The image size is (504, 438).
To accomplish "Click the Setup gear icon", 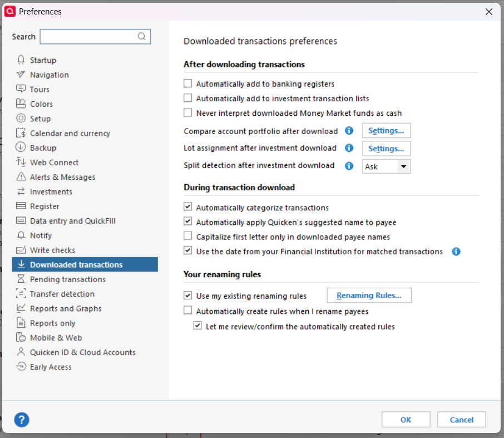I will 21,119.
